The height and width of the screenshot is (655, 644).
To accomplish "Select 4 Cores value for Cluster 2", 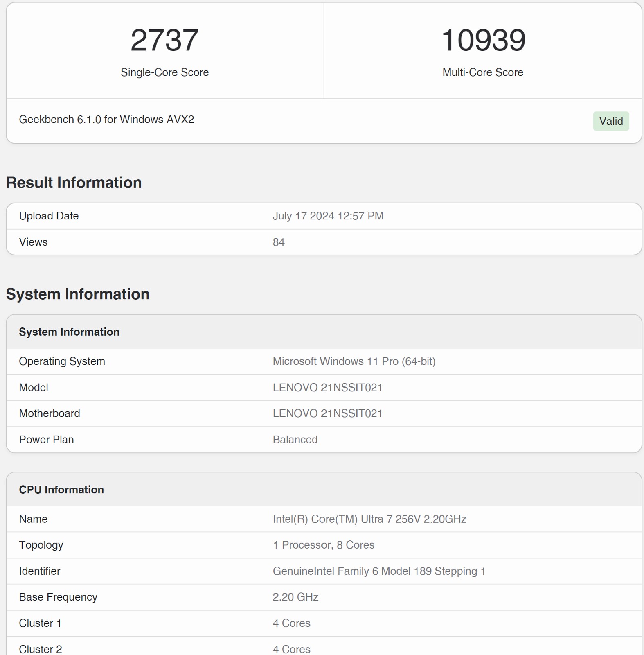I will click(291, 649).
